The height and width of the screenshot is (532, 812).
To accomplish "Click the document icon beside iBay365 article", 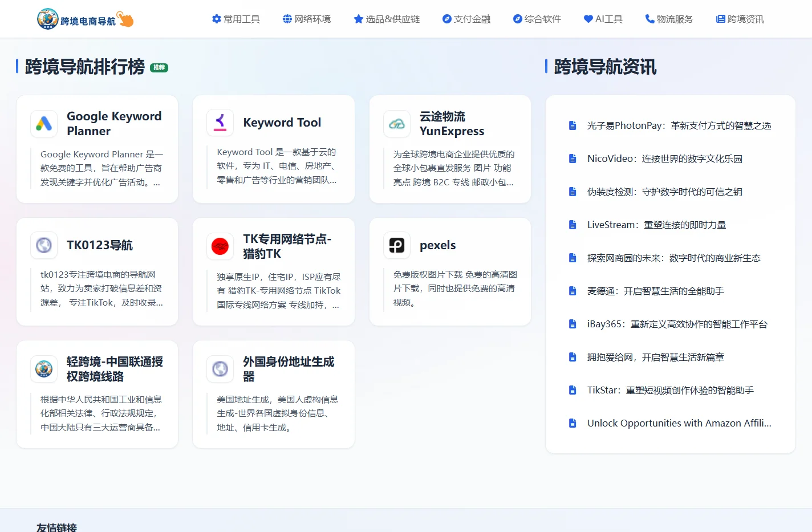I will coord(573,324).
